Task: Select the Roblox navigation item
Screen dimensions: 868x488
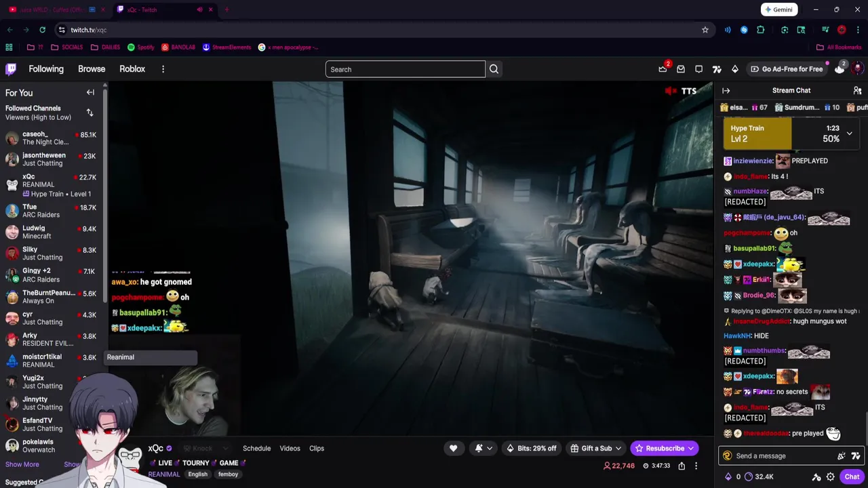Action: pos(132,69)
